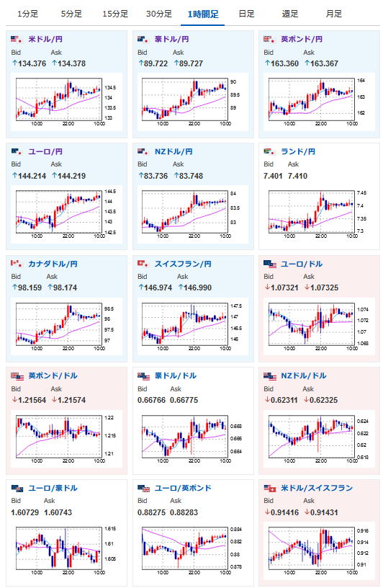Click the Australia-Japan flag icon beside 豪ドル/円

point(143,39)
